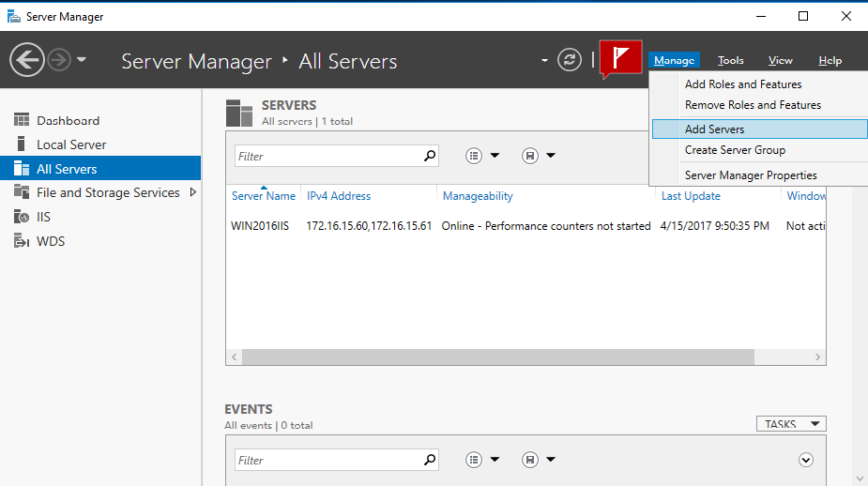Select Add Servers from Manage menu

759,129
